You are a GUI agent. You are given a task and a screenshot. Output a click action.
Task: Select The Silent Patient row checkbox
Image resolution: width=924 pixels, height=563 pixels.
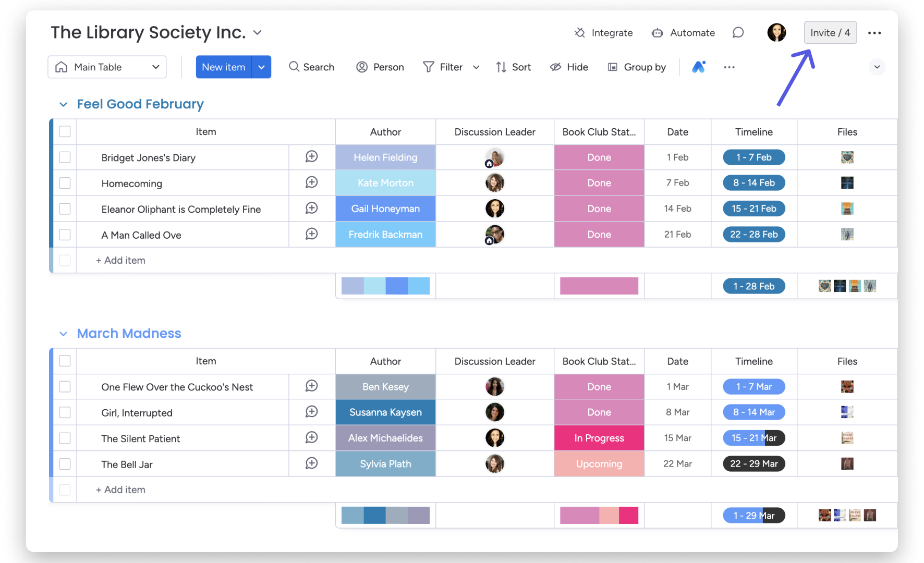(x=65, y=438)
